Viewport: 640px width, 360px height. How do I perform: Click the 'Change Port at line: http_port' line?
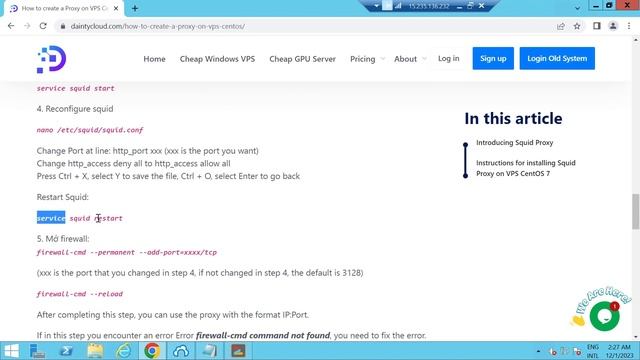[x=147, y=151]
